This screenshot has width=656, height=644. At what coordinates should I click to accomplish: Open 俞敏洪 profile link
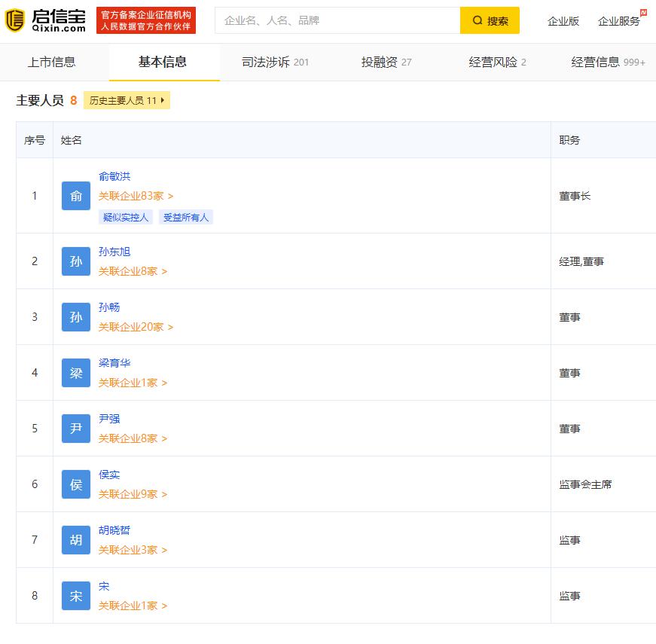pyautogui.click(x=114, y=176)
